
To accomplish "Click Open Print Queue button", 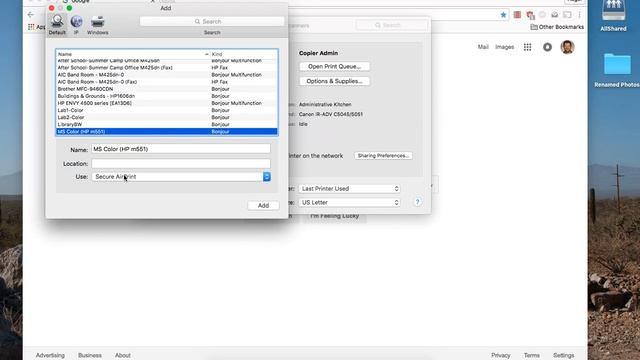I will pos(334,66).
